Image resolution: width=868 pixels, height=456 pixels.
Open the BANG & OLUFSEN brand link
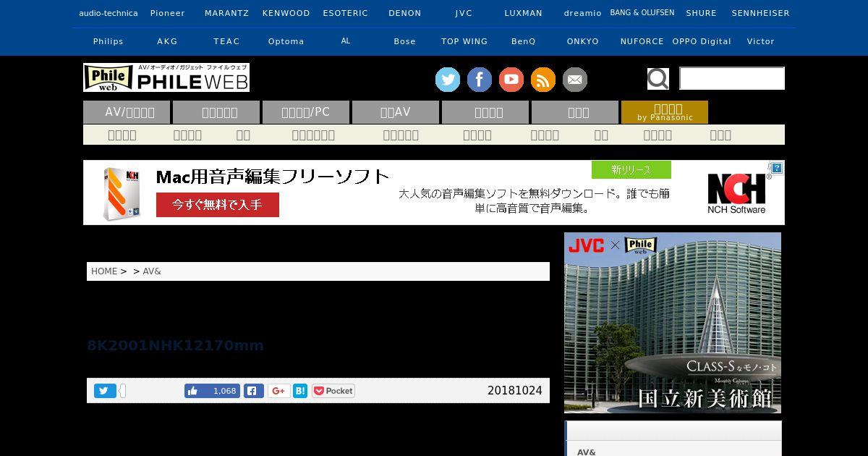tap(642, 13)
